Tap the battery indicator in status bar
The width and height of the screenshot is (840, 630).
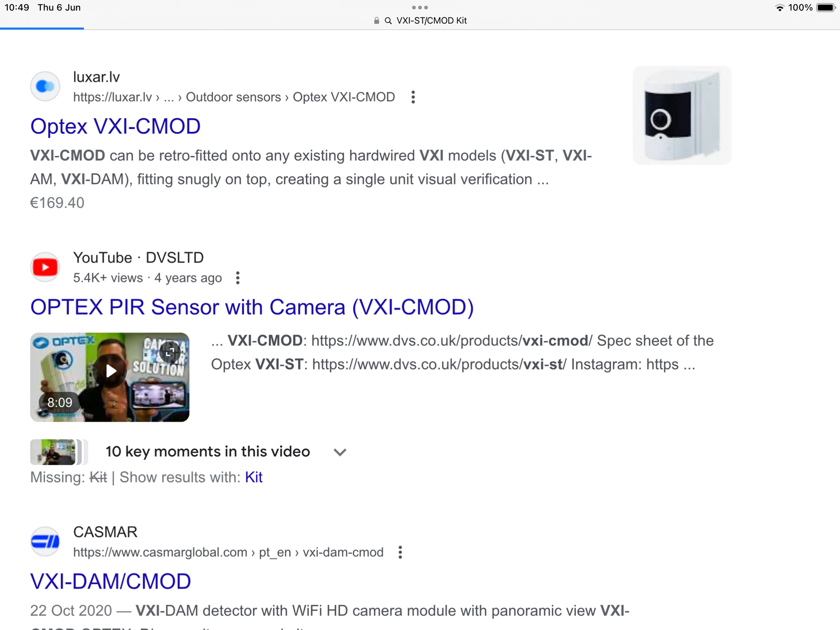tap(825, 7)
